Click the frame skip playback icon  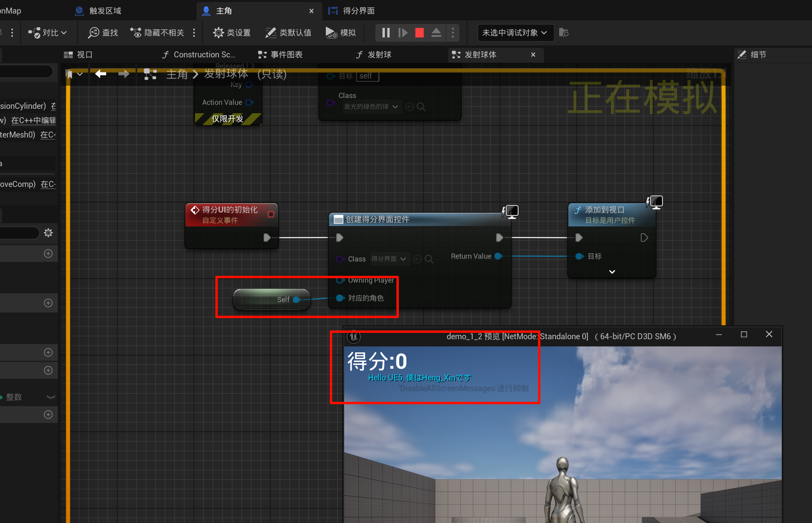(x=403, y=33)
